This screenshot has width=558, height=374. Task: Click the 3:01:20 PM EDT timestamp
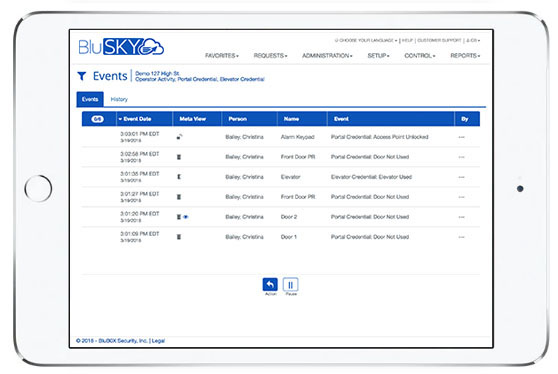[x=140, y=214]
